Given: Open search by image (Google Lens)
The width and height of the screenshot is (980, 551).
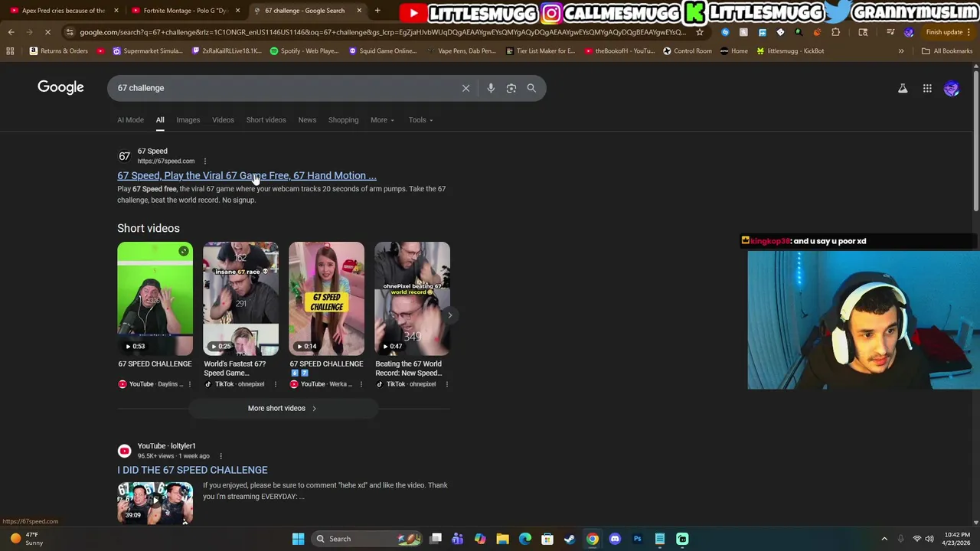Looking at the screenshot, I should coord(511,88).
